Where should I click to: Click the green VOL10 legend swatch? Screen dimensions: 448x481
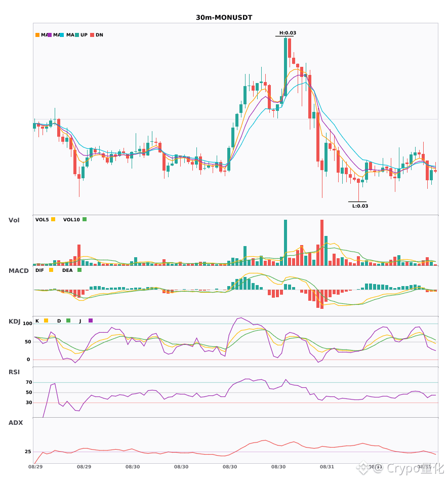[85, 219]
